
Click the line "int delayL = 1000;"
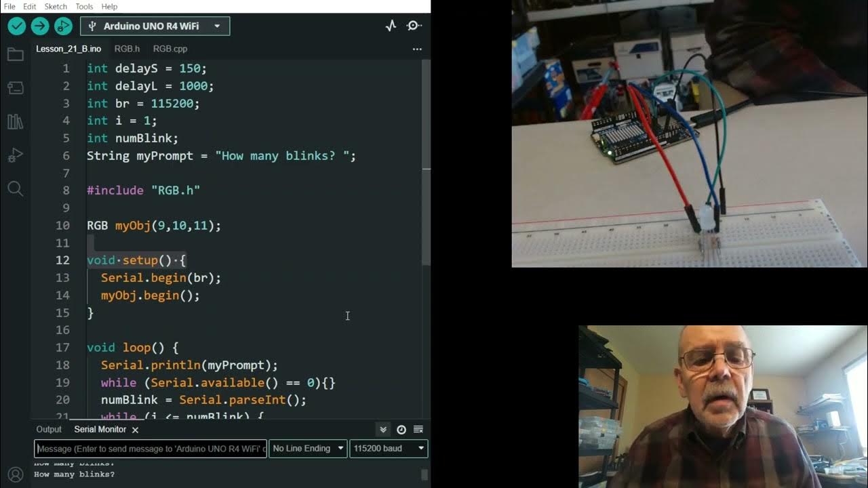coord(151,86)
